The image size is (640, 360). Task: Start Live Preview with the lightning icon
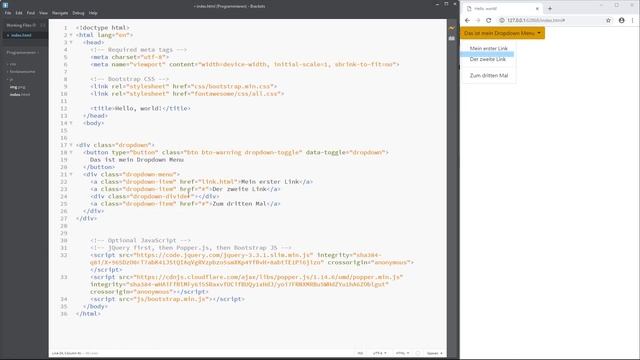[451, 28]
